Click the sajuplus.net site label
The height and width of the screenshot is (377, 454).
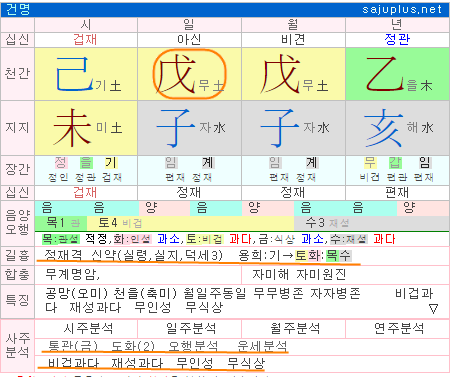click(x=402, y=9)
